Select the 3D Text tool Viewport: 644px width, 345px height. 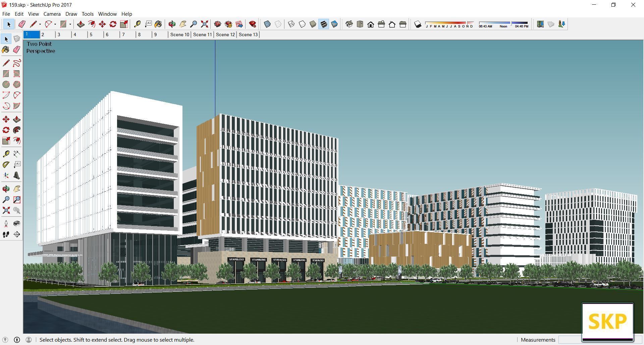pos(17,176)
